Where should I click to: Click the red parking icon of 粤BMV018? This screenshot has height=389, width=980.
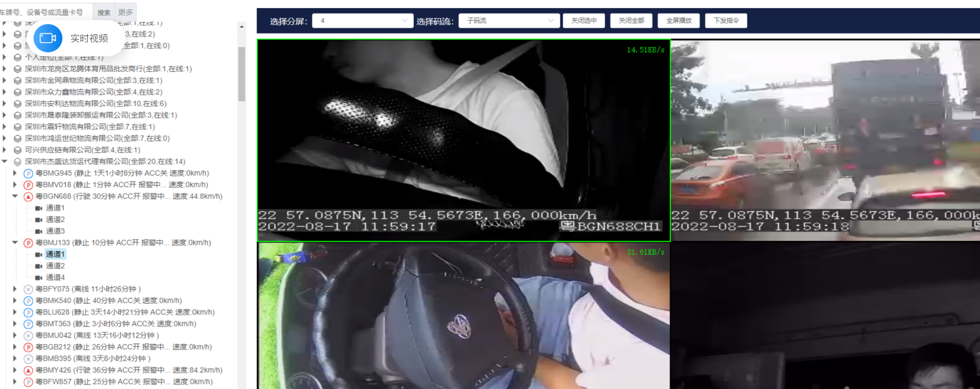[28, 185]
